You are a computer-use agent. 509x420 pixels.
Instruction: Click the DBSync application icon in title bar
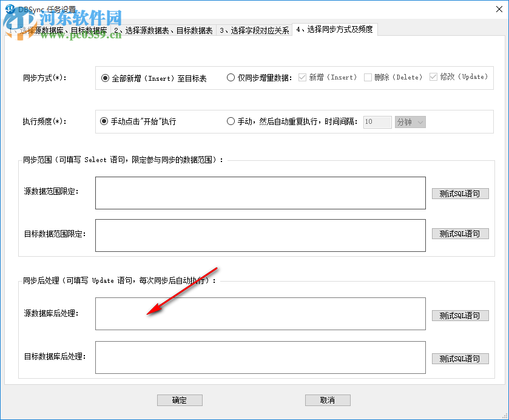pyautogui.click(x=8, y=8)
